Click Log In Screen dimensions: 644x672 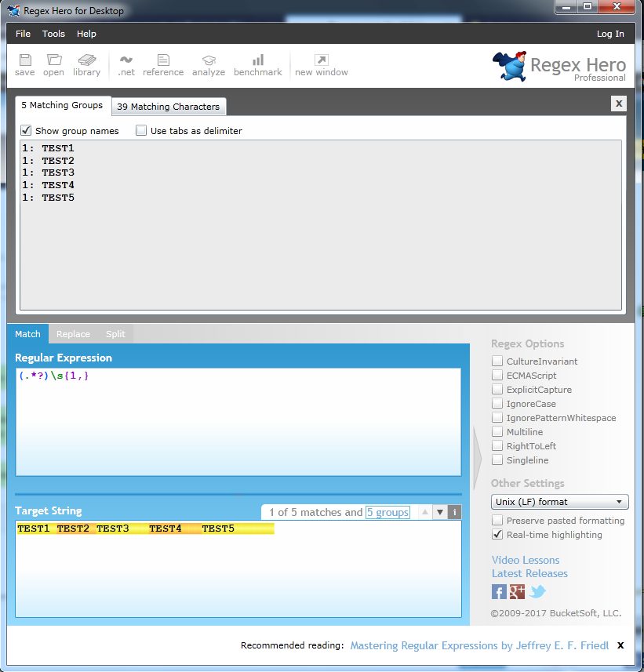click(x=610, y=34)
